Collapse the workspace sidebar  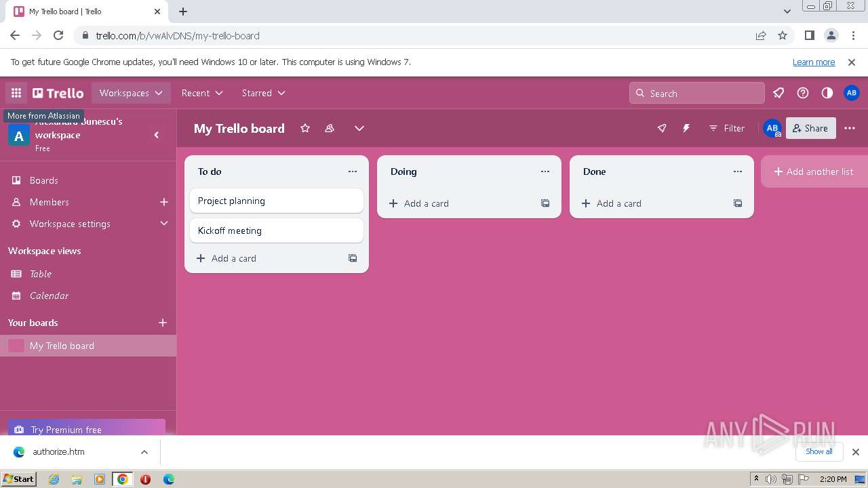[157, 135]
